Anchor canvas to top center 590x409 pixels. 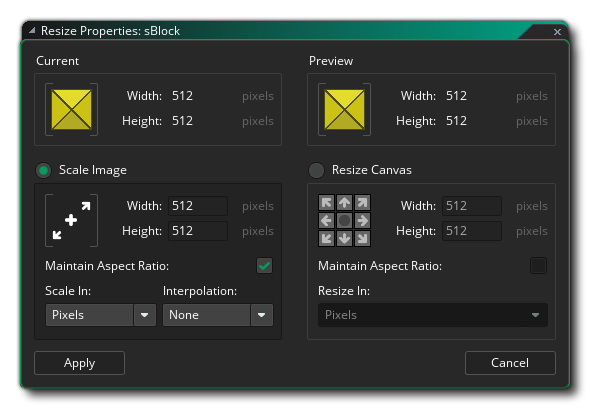pyautogui.click(x=344, y=203)
